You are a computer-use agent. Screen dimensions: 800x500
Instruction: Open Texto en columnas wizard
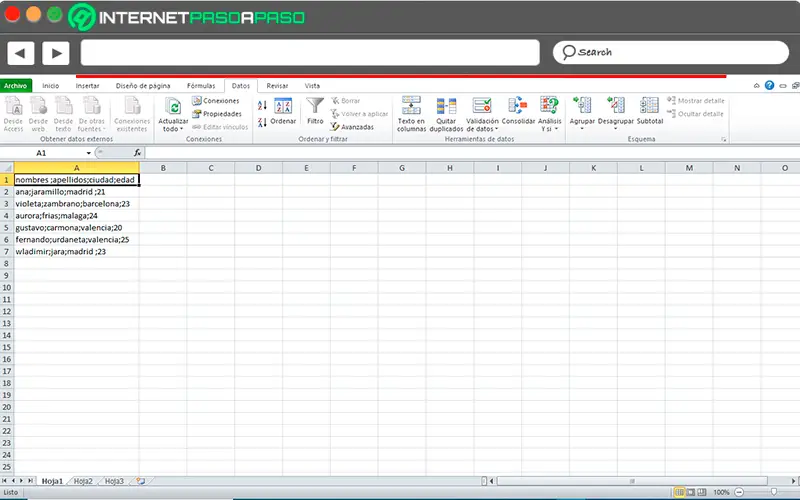pyautogui.click(x=411, y=114)
